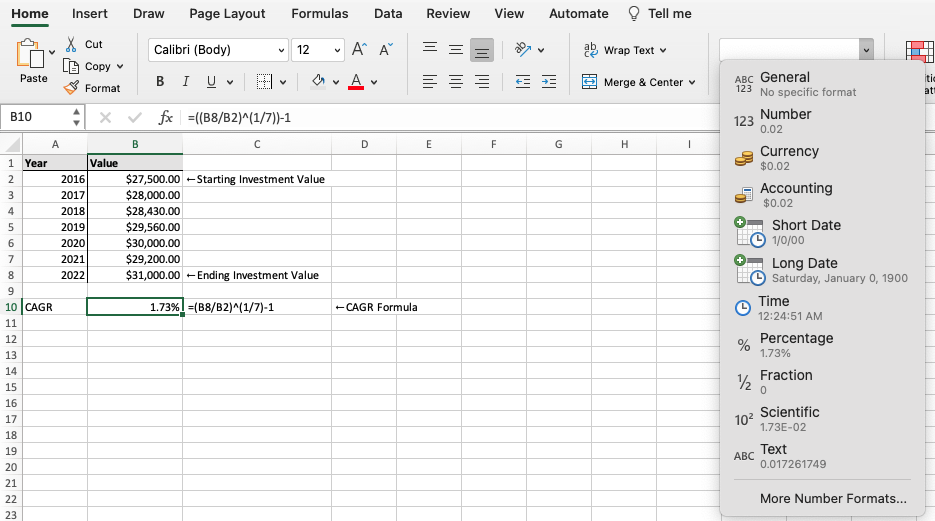Click the Insert Function fx icon
The image size is (935, 521).
tap(166, 117)
